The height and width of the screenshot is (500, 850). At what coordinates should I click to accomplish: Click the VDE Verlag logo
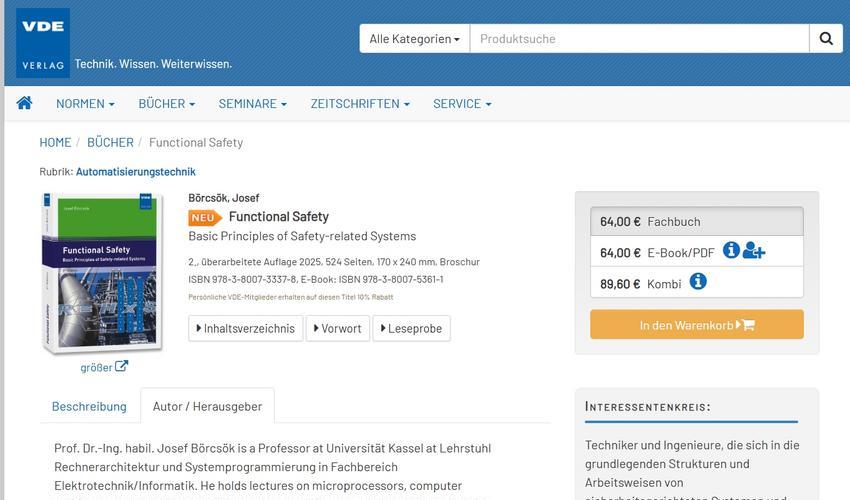[x=43, y=43]
